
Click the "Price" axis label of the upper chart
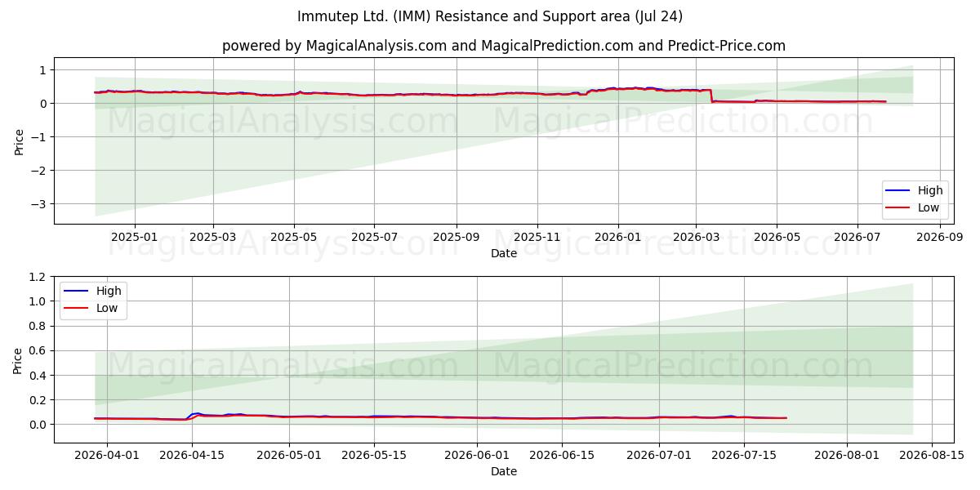[19, 141]
